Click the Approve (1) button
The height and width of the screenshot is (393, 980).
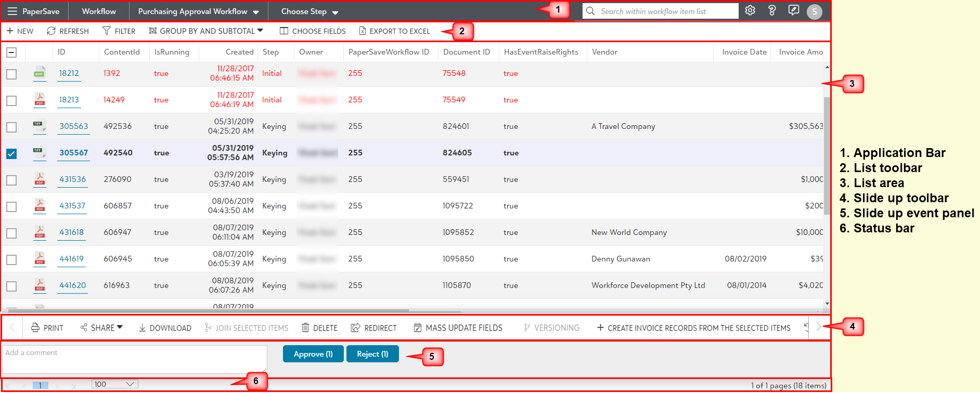(313, 354)
